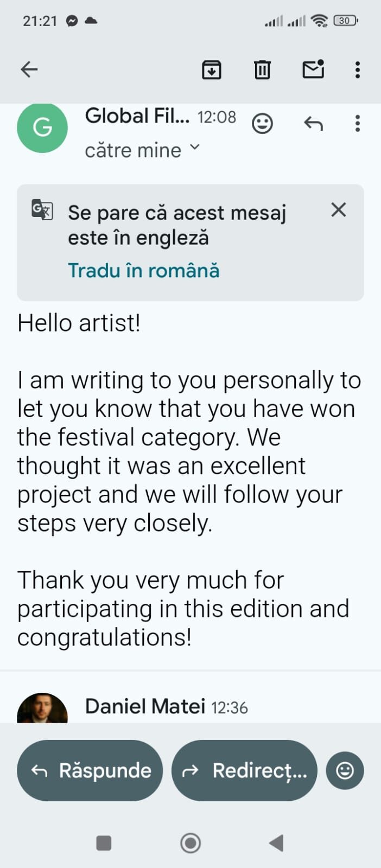Reply using arrow beside message time
Viewport: 381px width, 868px height.
tap(313, 124)
